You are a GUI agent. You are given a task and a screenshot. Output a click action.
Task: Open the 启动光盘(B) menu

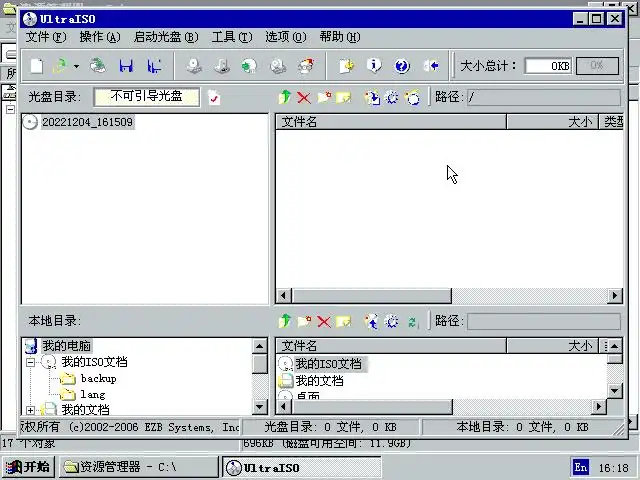166,37
